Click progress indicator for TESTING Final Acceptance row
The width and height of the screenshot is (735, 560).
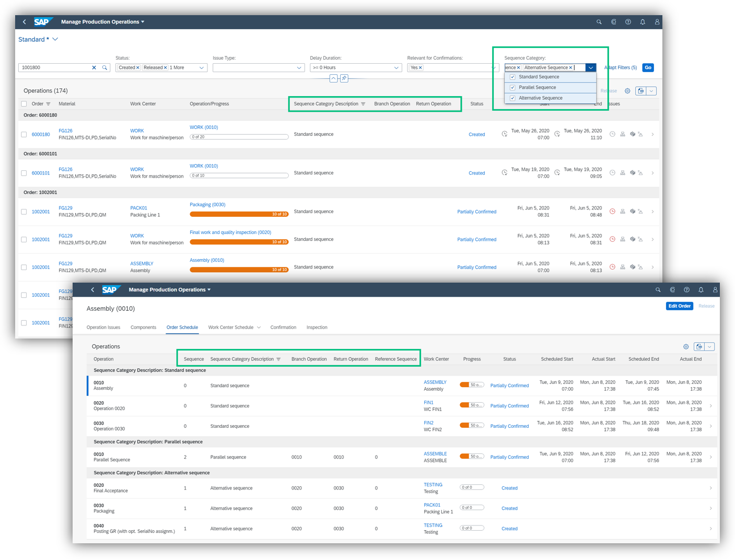coord(472,487)
